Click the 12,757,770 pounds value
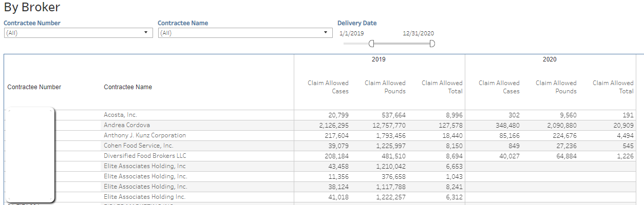 tap(389, 126)
